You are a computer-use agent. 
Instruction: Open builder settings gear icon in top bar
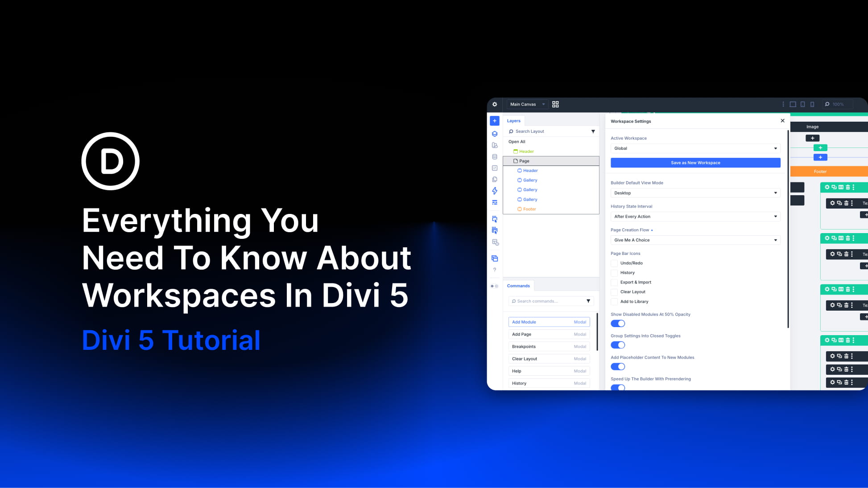click(x=495, y=104)
